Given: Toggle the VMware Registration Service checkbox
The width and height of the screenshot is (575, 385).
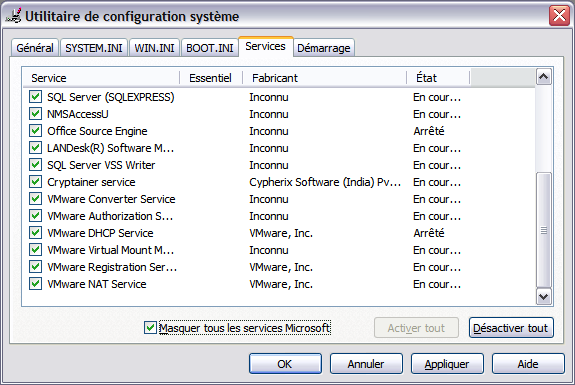Looking at the screenshot, I should [36, 267].
